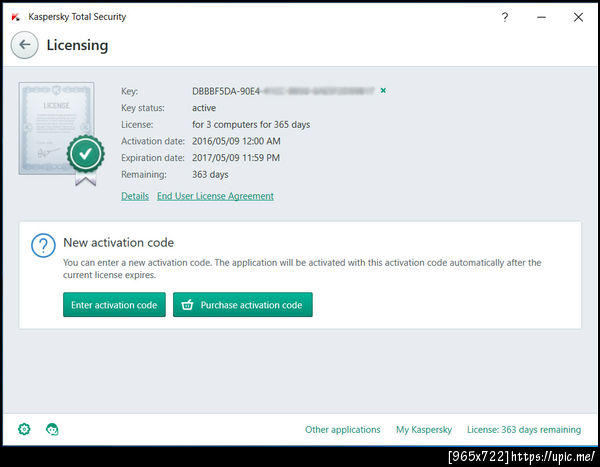This screenshot has height=467, width=600.
Task: Click the 'Licensing' page title
Action: pos(77,45)
